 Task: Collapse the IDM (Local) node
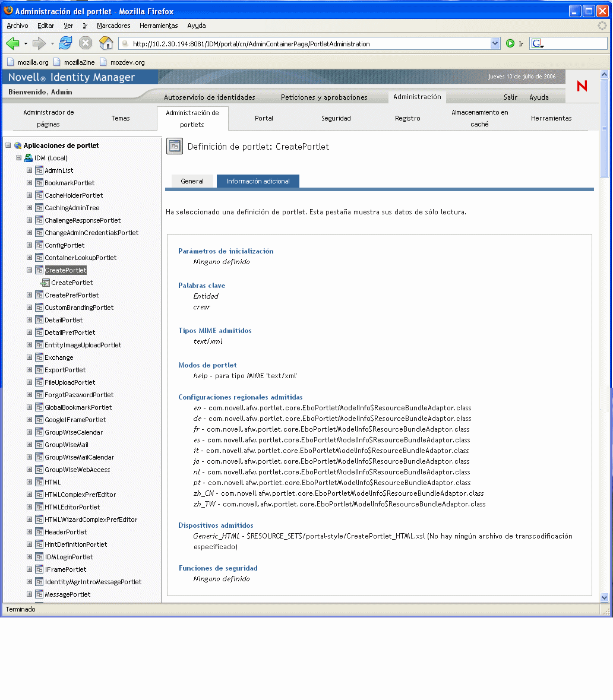tap(19, 158)
